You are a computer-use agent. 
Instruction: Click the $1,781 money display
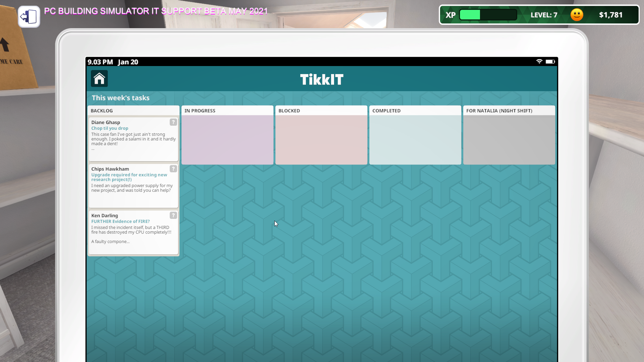point(610,15)
